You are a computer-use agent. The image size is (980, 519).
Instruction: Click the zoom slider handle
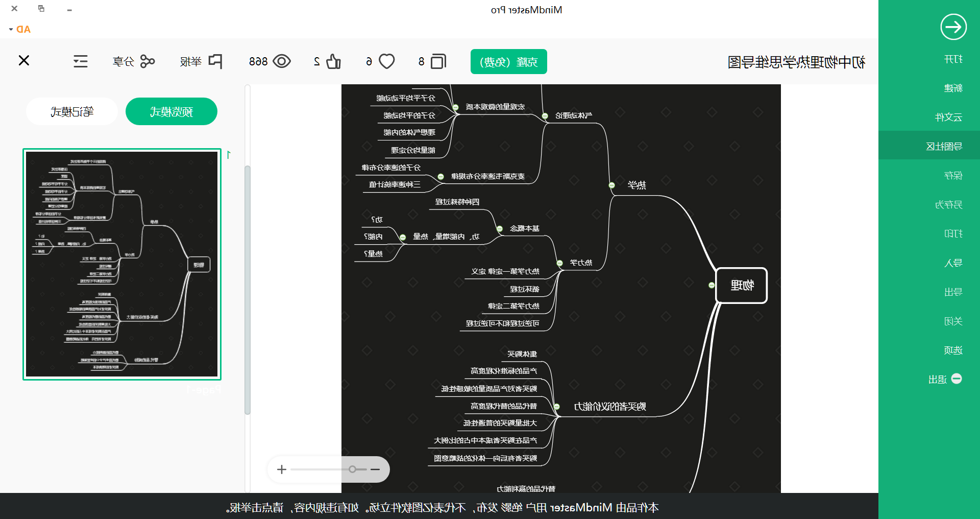(x=353, y=469)
